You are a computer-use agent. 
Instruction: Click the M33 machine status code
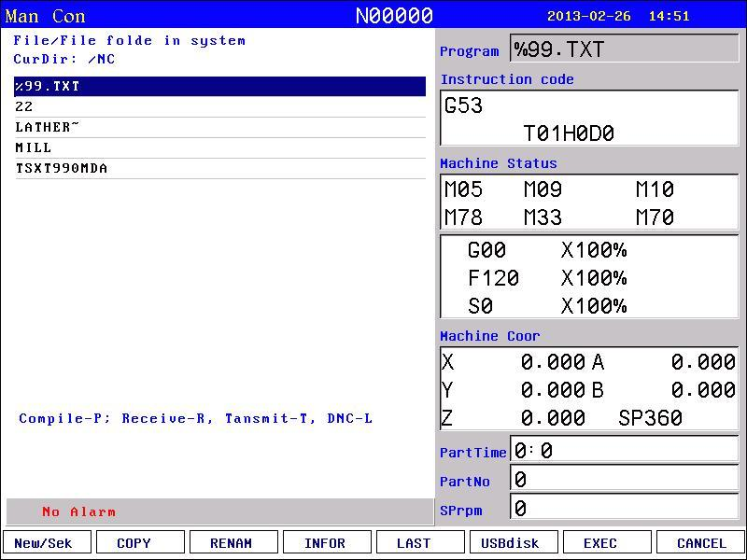[543, 217]
